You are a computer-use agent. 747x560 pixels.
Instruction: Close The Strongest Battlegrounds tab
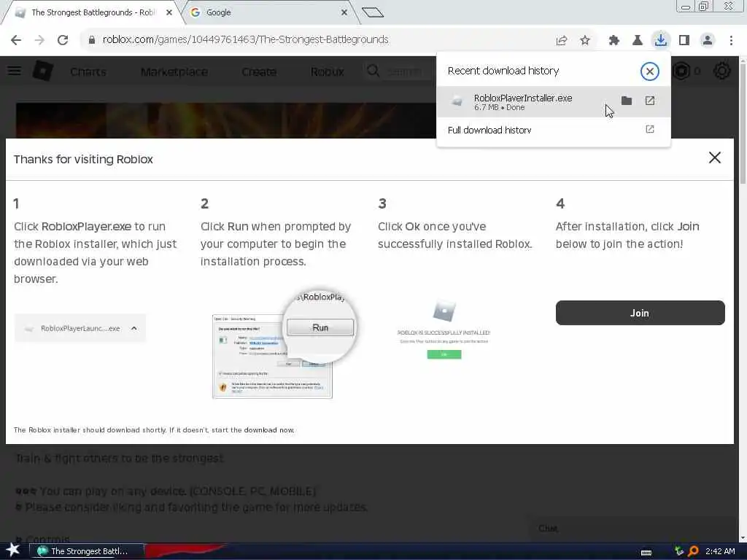point(169,13)
